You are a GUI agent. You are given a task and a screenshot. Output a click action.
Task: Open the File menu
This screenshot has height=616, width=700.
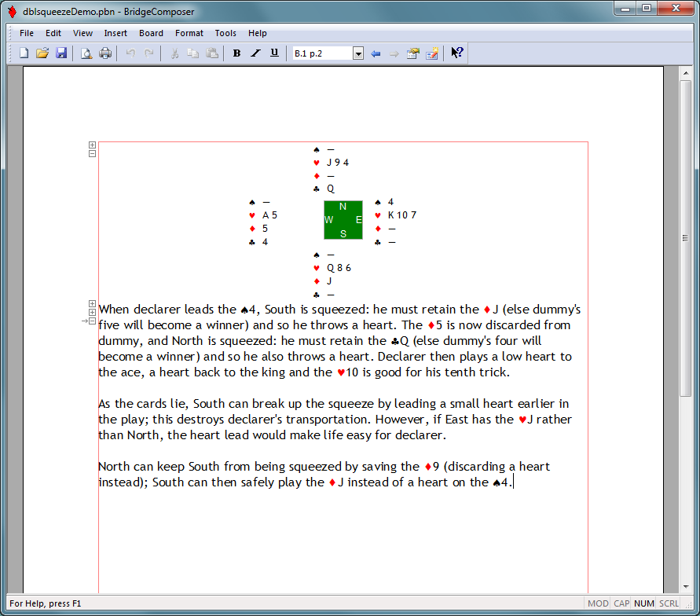pos(27,33)
